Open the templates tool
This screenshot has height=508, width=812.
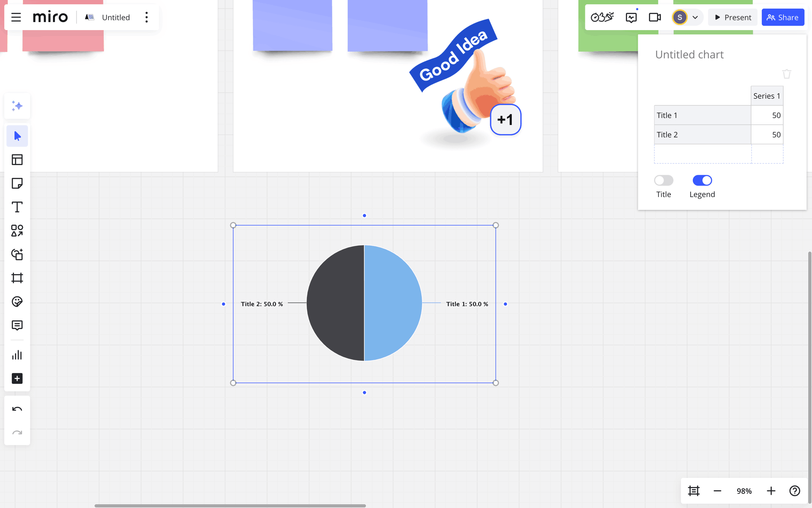coord(17,160)
